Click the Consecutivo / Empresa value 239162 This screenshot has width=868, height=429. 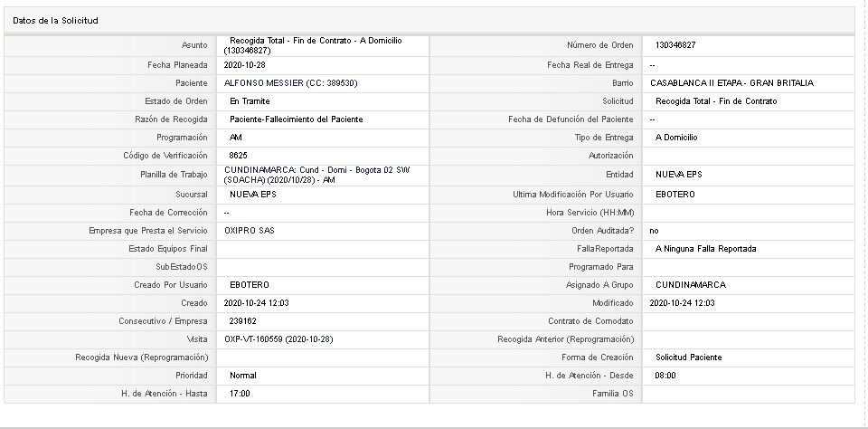[x=242, y=321]
